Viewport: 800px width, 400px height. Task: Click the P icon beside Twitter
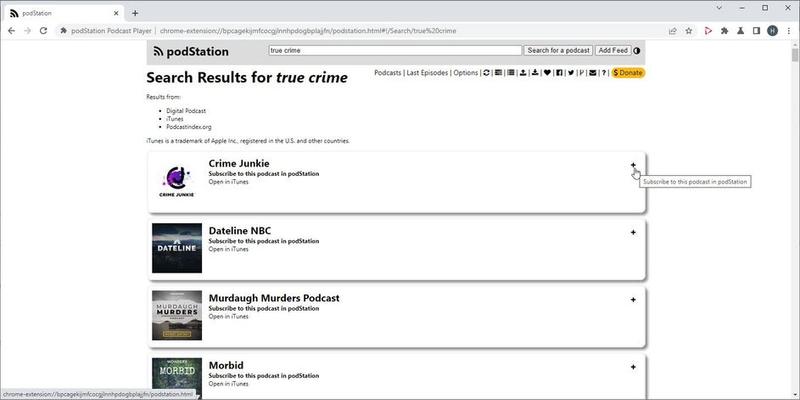[x=582, y=73]
